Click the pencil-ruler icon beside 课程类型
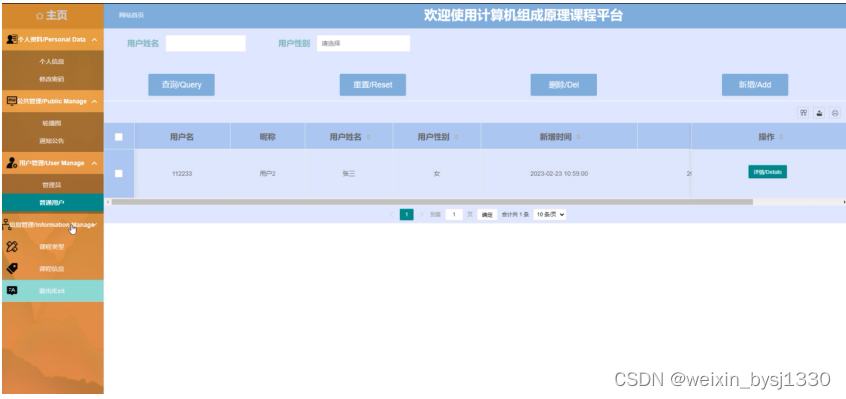The height and width of the screenshot is (399, 846). pyautogui.click(x=12, y=247)
